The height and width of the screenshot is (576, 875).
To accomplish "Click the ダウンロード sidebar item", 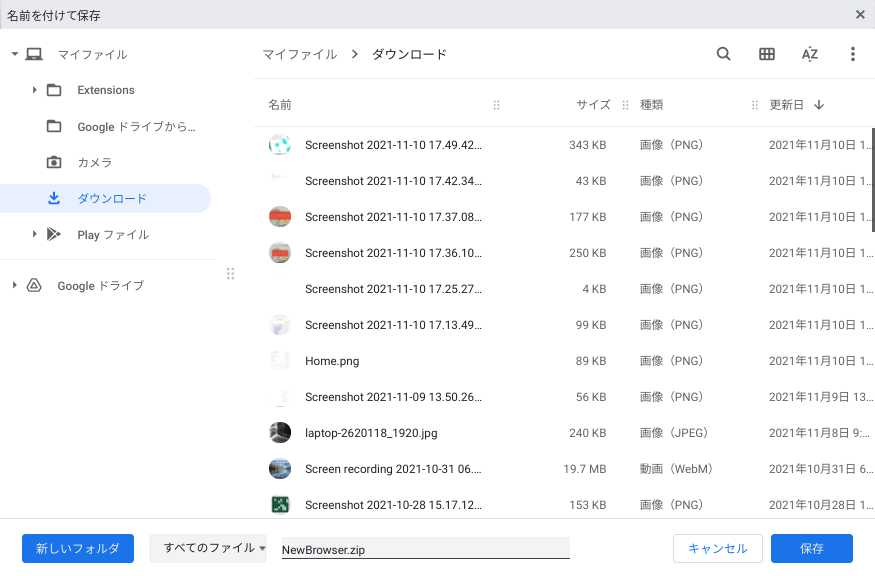I will click(111, 198).
